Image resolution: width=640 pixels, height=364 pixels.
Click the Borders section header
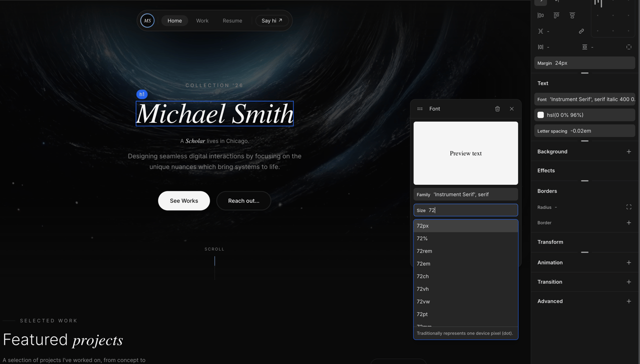point(547,191)
